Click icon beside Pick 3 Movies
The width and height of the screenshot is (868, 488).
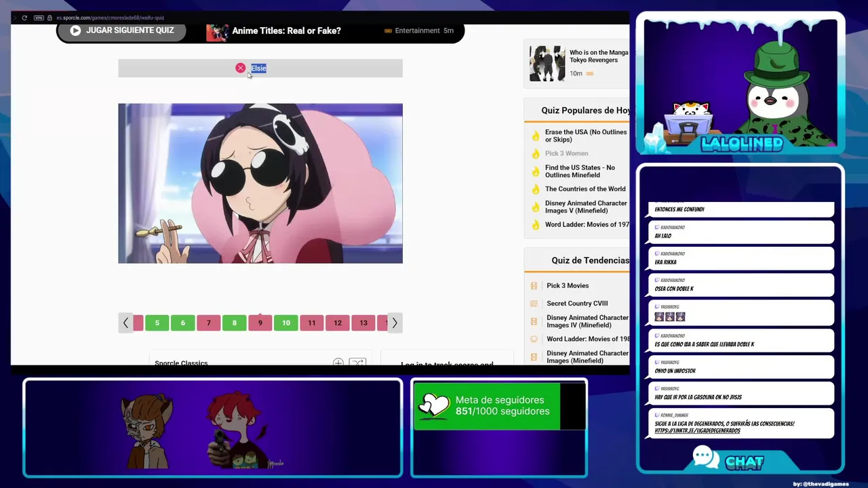point(534,286)
